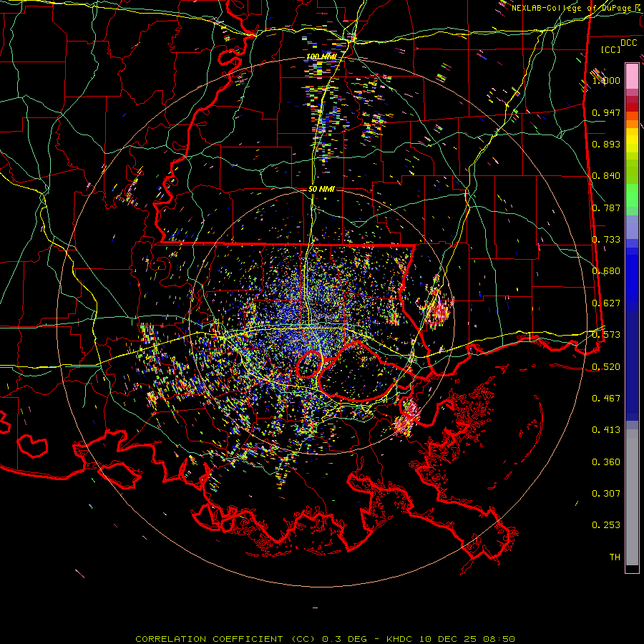Click the 0.733 scale value
The width and height of the screenshot is (644, 644).
pyautogui.click(x=606, y=240)
